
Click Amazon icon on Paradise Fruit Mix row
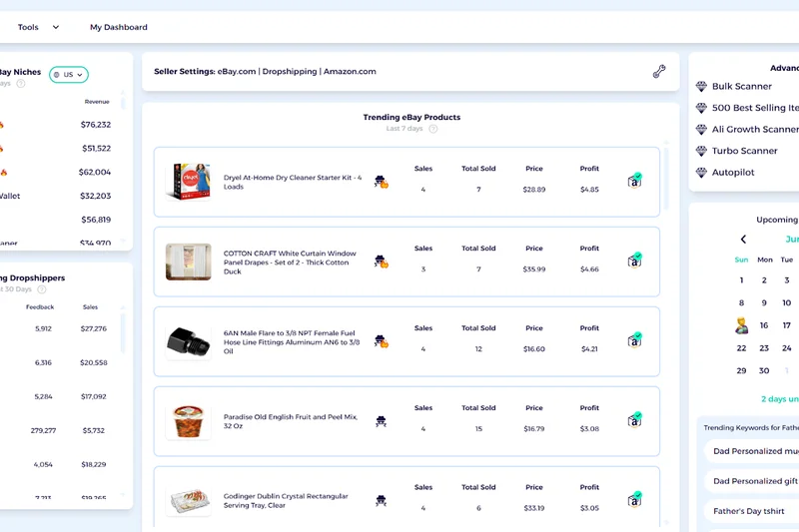point(634,420)
